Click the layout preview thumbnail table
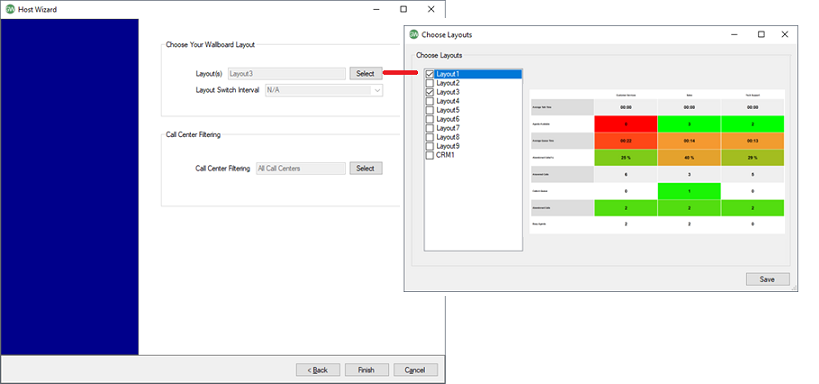819x384 pixels. [657, 161]
